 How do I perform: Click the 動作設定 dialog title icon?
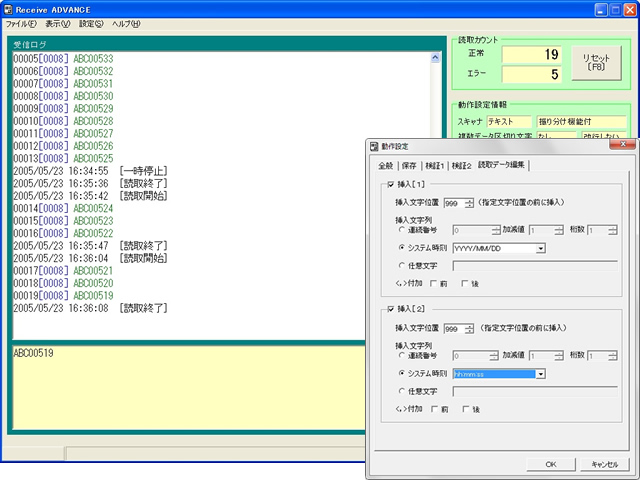[373, 146]
